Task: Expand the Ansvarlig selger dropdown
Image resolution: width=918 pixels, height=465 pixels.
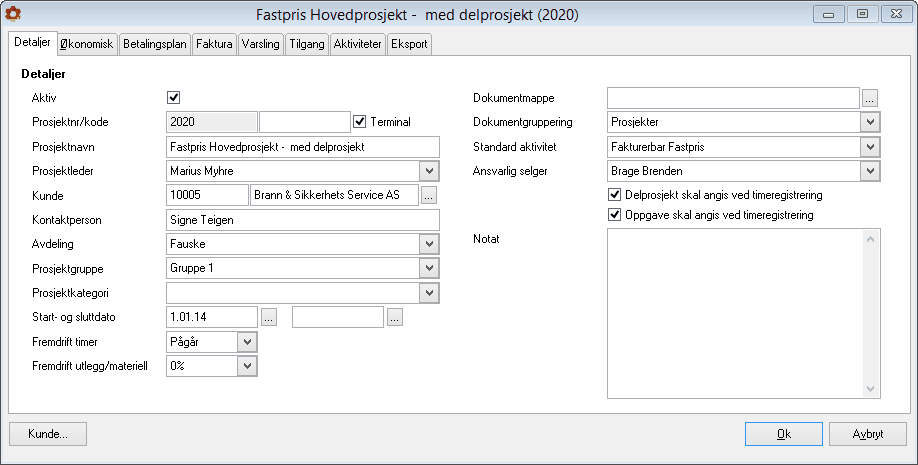Action: coord(870,171)
